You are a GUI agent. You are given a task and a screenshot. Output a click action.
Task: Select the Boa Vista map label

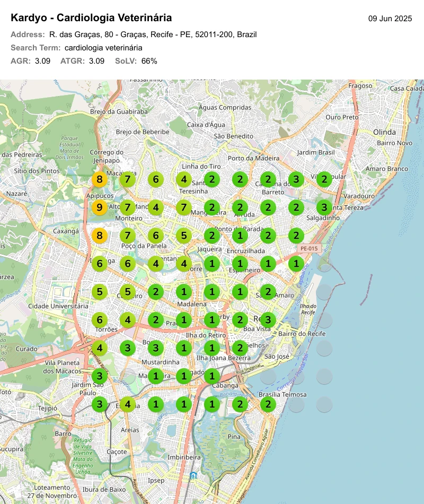click(x=257, y=329)
